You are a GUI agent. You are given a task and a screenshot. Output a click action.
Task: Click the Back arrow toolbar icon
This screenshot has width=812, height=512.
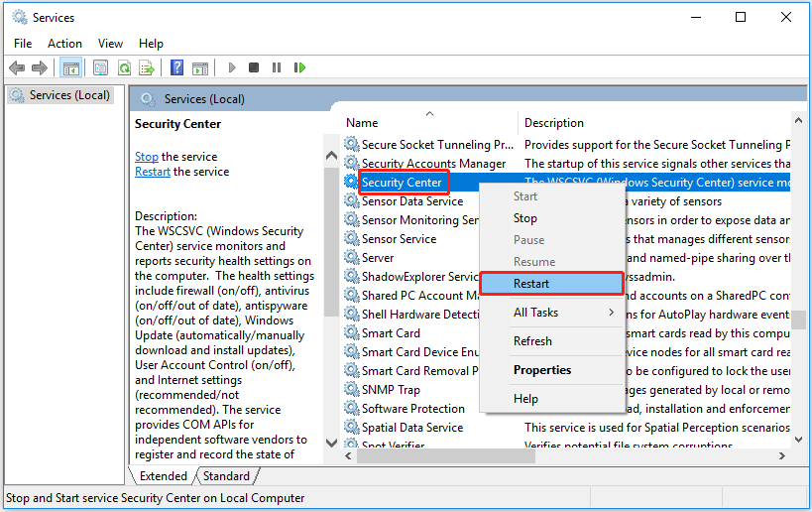(17, 67)
